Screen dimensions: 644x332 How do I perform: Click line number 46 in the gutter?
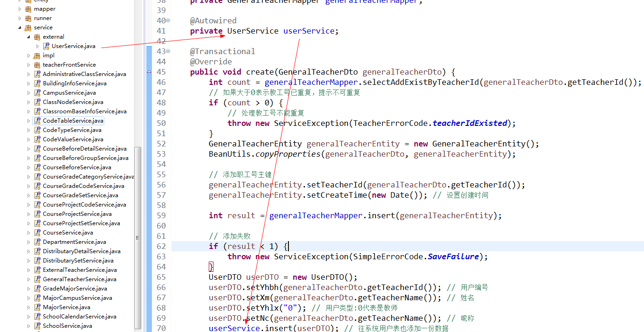[x=161, y=82]
